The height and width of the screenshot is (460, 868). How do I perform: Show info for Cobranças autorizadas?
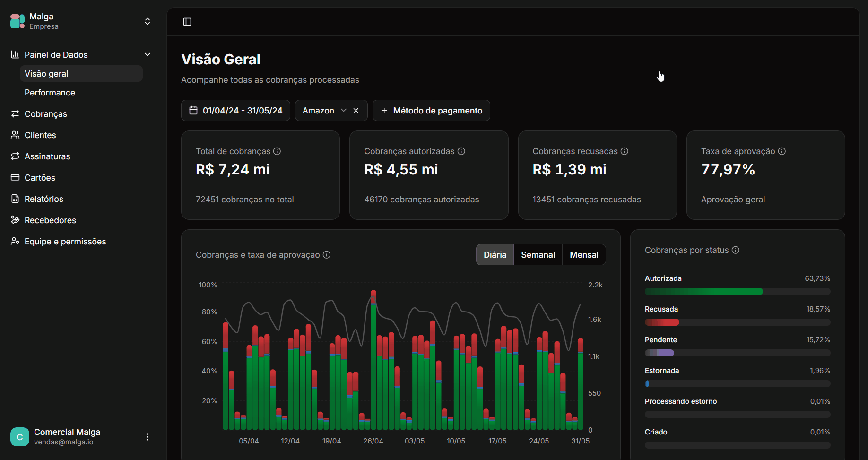[461, 151]
